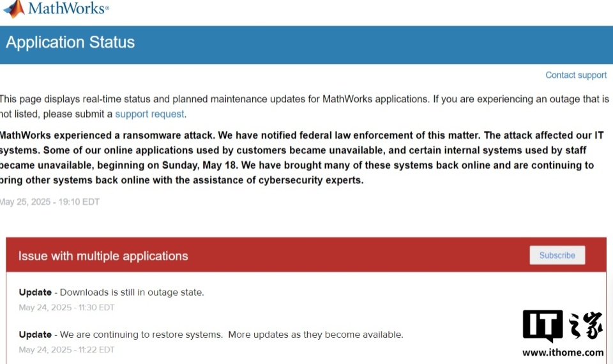Click the bold Update label above 11:30 EDT
Viewport: 613px width, 364px height.
tap(35, 292)
